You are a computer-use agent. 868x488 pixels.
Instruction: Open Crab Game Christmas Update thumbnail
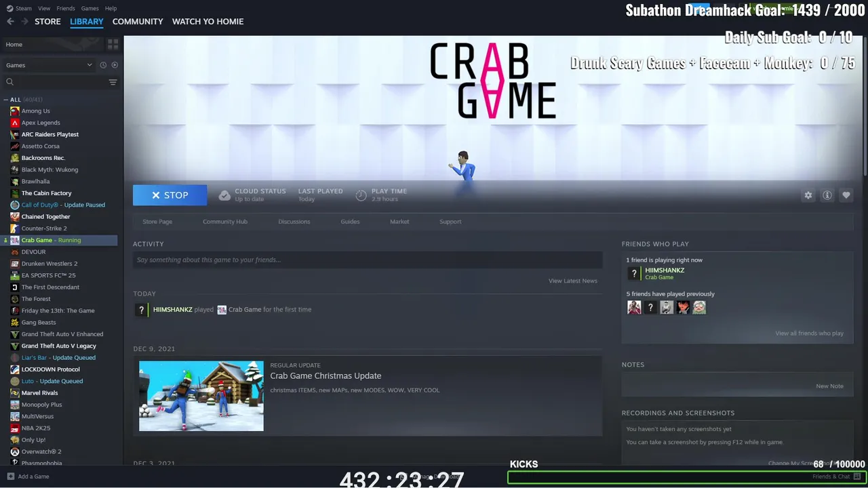coord(201,396)
